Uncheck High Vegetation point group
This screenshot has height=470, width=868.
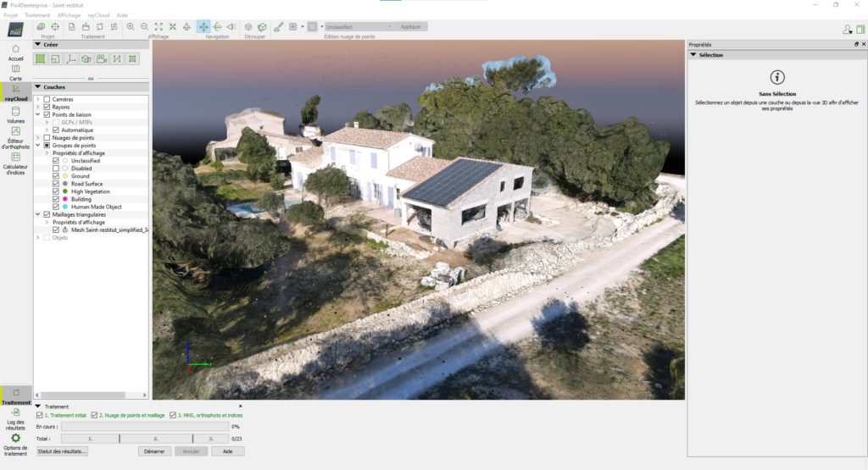point(56,191)
